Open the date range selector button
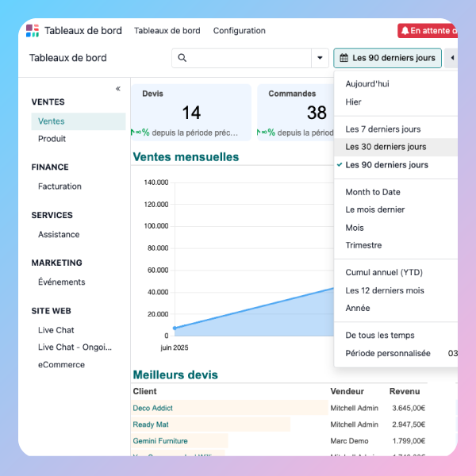476x476 pixels. [386, 58]
